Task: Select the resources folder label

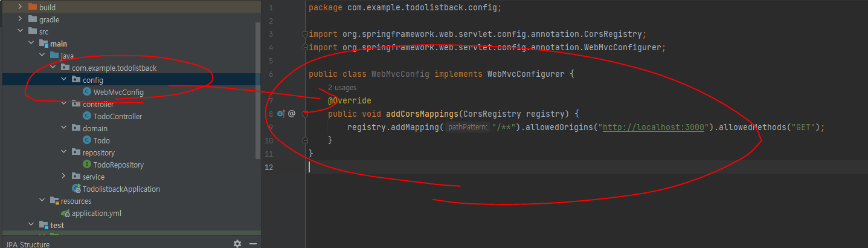Action: click(x=76, y=201)
